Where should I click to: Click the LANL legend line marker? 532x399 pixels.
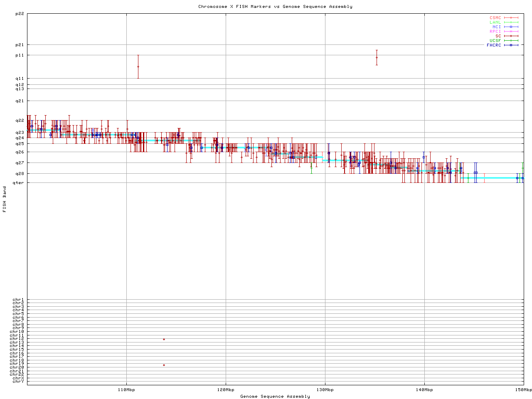[x=511, y=22]
